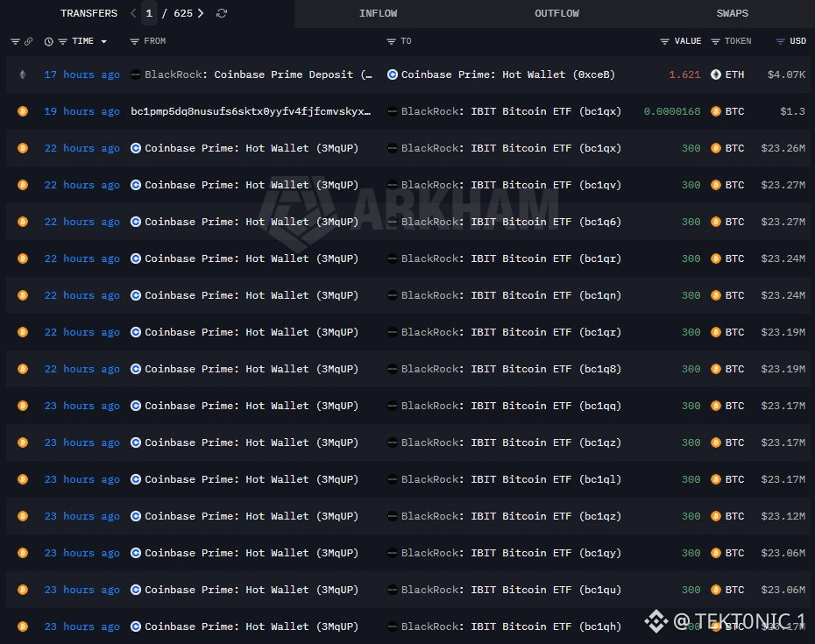Open Coinbase Prime: Hot Wallet (0xceB) recipient
Image resolution: width=815 pixels, height=644 pixels.
click(507, 74)
